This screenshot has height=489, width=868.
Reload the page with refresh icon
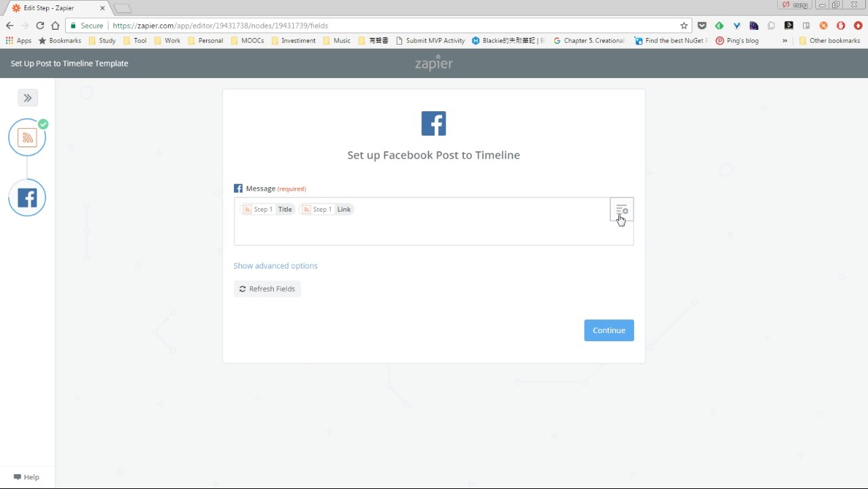40,26
